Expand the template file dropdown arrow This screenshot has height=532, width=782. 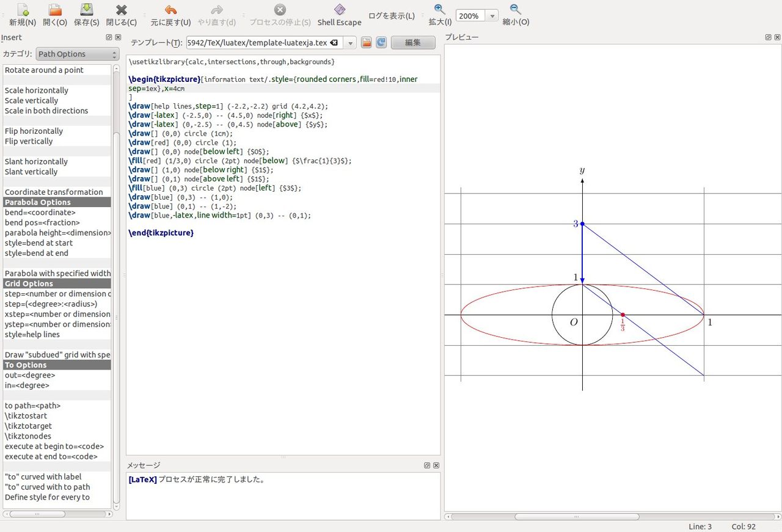coord(350,43)
